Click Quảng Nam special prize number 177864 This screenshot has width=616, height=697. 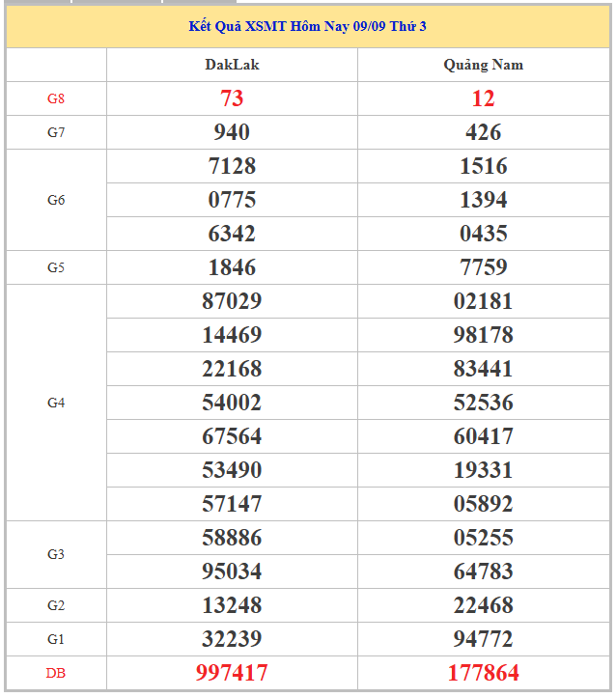483,673
